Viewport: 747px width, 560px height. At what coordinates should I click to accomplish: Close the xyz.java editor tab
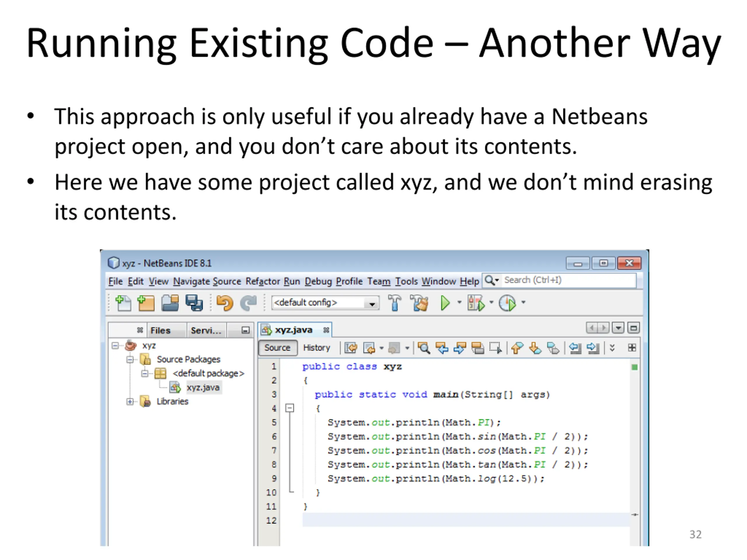click(x=326, y=330)
